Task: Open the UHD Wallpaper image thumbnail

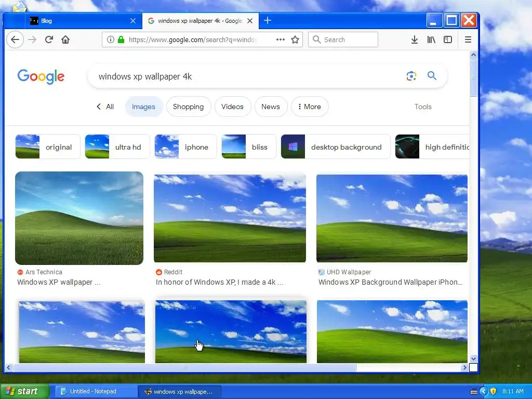Action: (392, 218)
